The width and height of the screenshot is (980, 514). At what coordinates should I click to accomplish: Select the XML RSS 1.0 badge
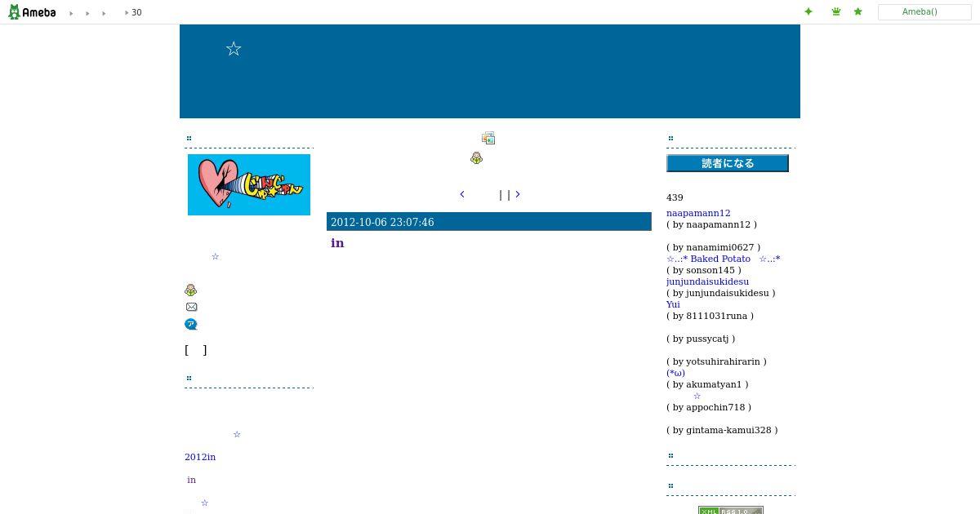(731, 510)
